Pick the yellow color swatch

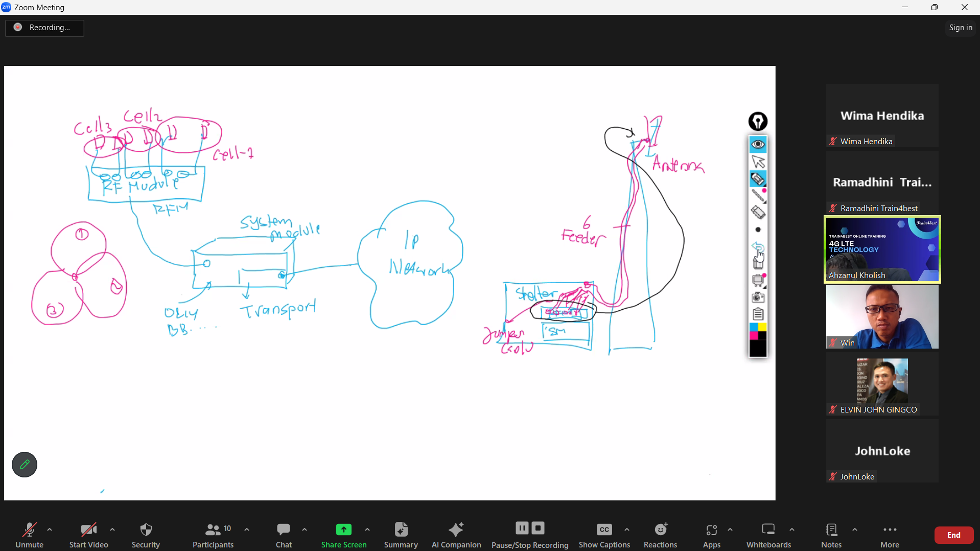762,327
